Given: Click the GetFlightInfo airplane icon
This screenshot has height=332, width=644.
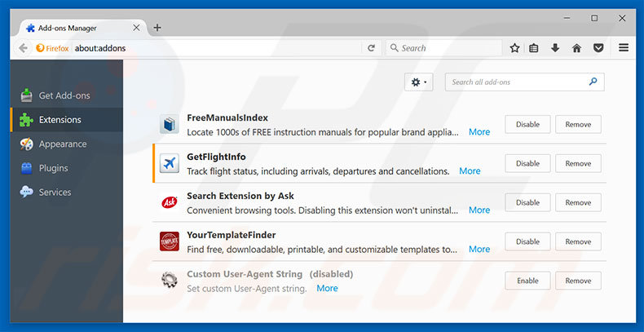Looking at the screenshot, I should (170, 163).
